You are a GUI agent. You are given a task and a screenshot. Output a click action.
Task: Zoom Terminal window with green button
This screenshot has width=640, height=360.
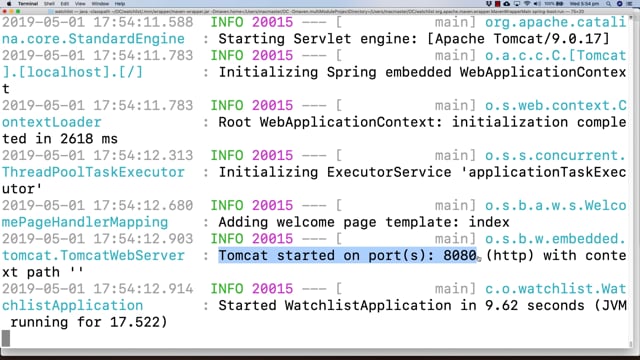[x=18, y=11]
